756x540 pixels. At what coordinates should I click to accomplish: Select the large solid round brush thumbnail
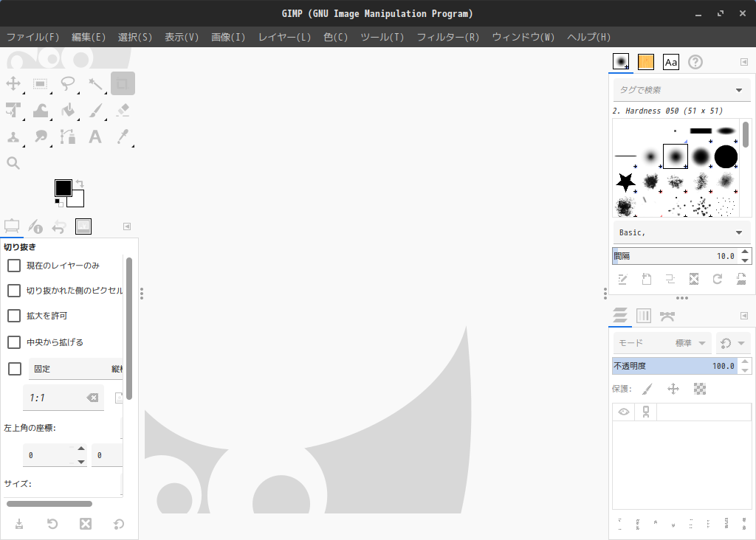[726, 156]
